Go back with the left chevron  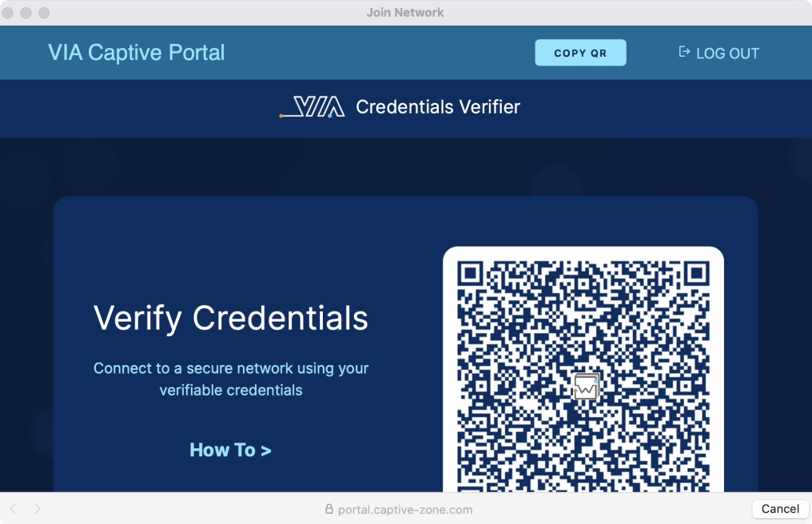tap(14, 509)
